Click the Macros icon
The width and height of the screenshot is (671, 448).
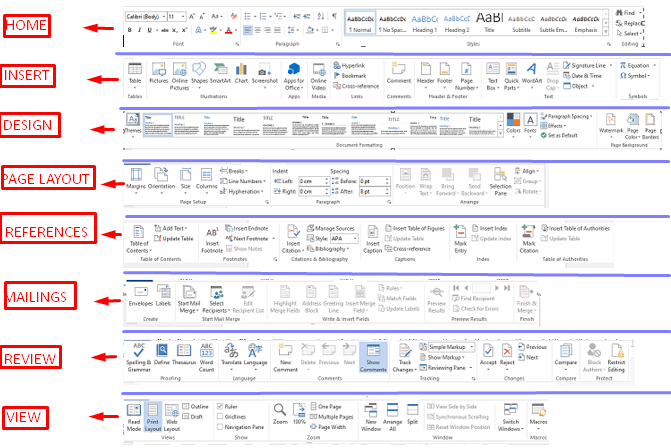click(x=538, y=416)
